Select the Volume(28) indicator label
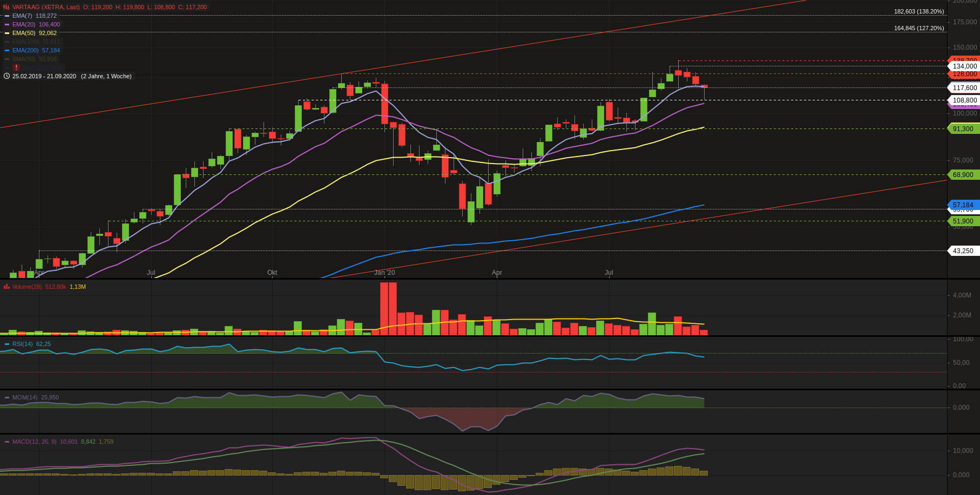The height and width of the screenshot is (495, 980). 27,287
